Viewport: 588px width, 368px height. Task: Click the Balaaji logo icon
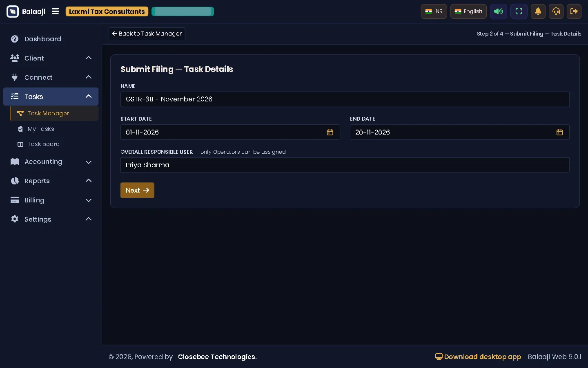click(13, 11)
